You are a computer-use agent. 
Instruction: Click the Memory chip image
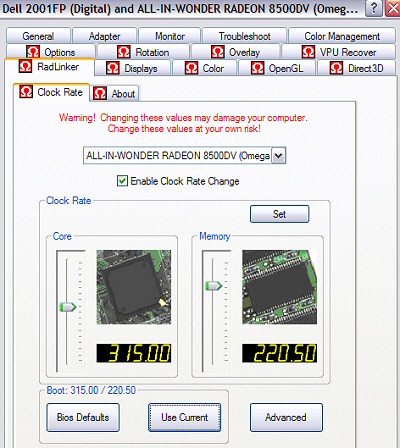[279, 287]
